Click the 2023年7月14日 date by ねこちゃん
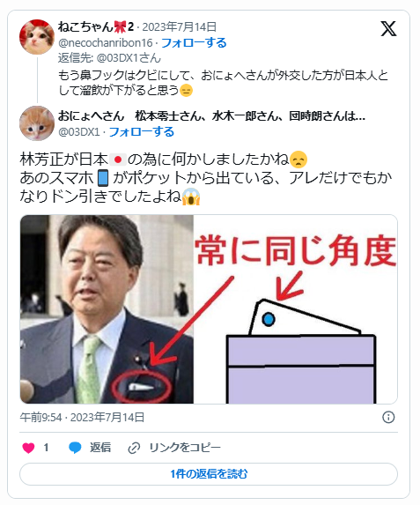420x505 pixels. [180, 27]
